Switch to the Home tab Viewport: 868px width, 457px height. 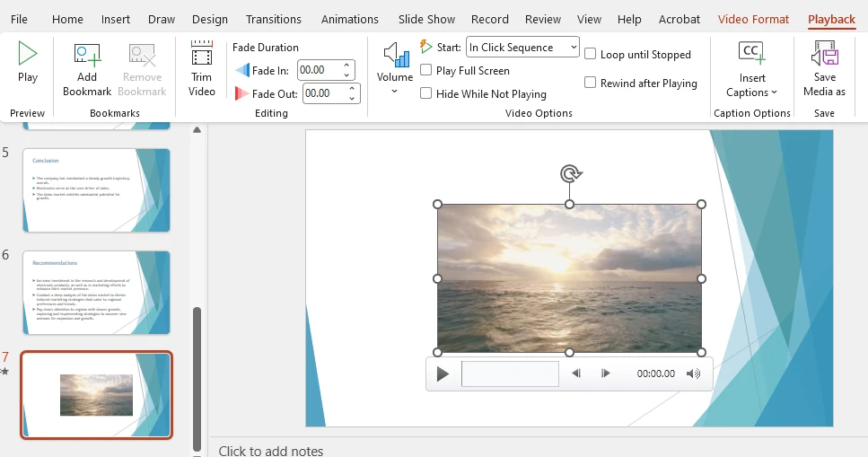pos(67,20)
